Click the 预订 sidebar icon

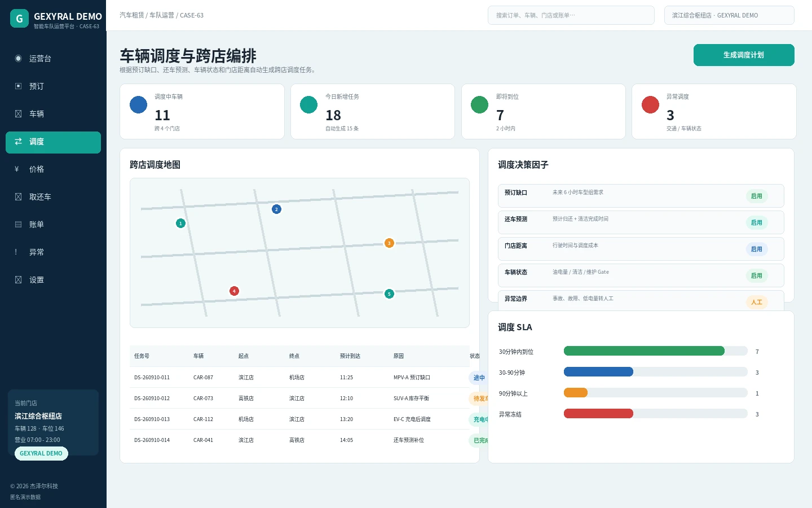pos(18,86)
